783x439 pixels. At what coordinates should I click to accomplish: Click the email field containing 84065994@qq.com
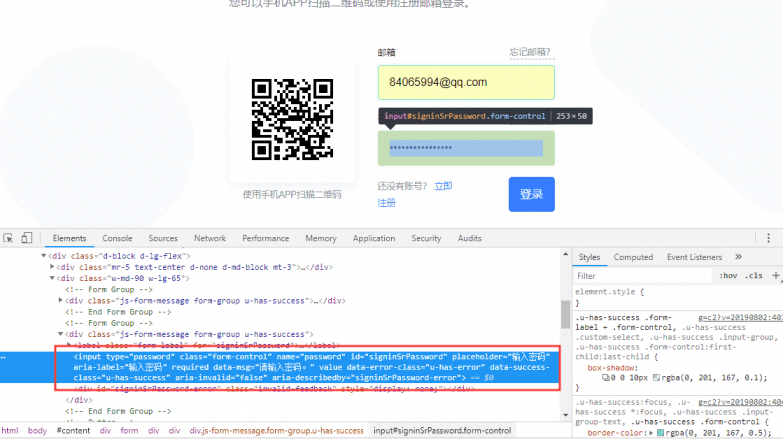tap(466, 82)
